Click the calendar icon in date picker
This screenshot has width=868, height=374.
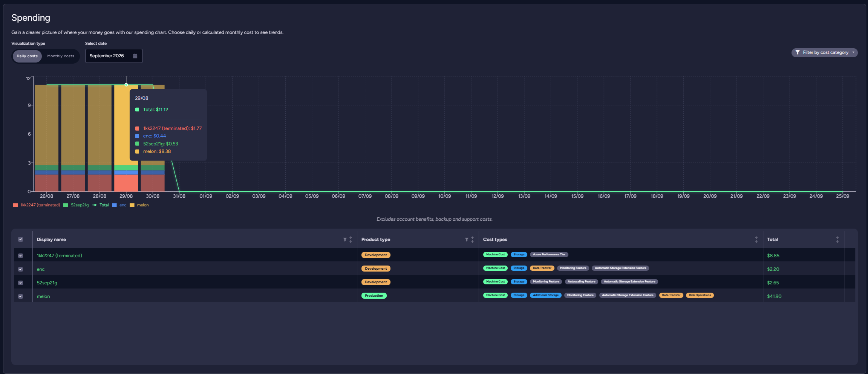tap(135, 56)
